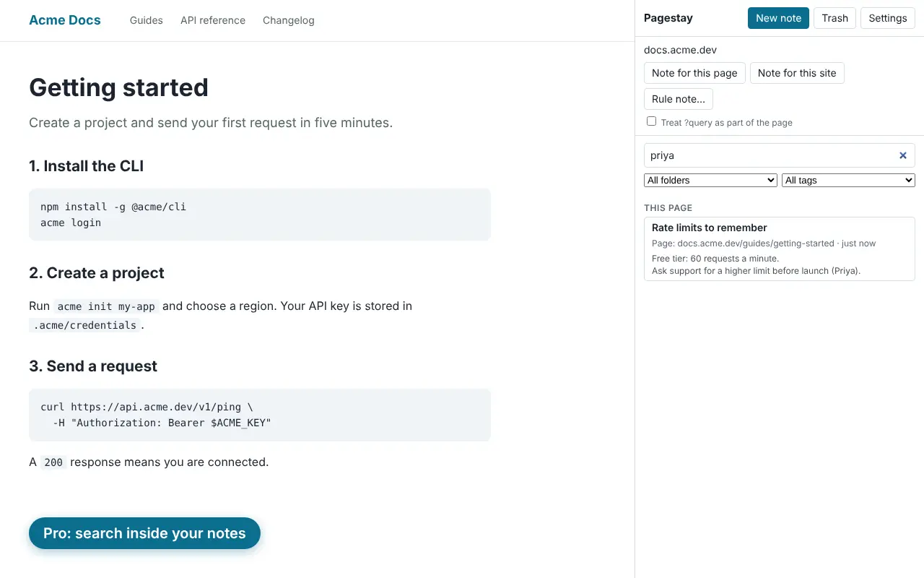Go to API reference in top nav
924x578 pixels.
click(x=213, y=20)
